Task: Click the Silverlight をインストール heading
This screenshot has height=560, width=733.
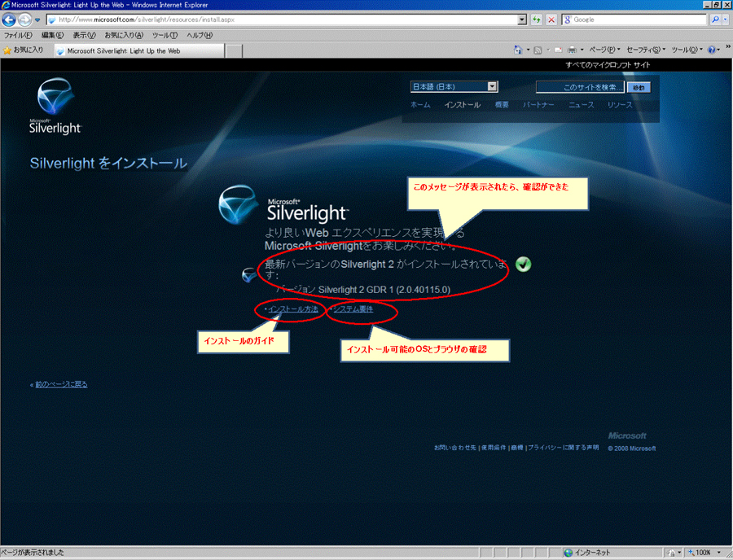Action: (108, 163)
